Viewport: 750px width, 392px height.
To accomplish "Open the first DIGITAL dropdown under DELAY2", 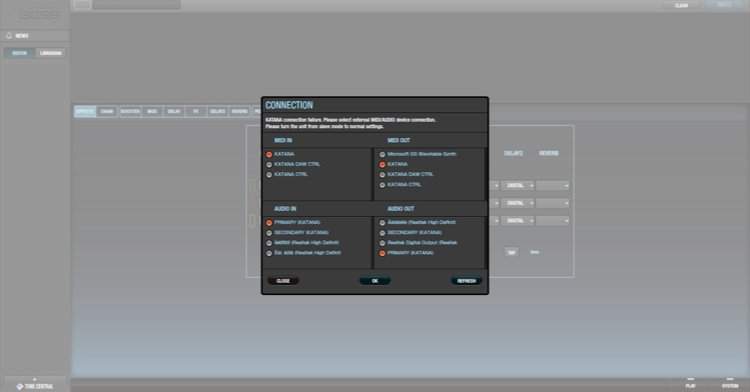I will point(518,185).
